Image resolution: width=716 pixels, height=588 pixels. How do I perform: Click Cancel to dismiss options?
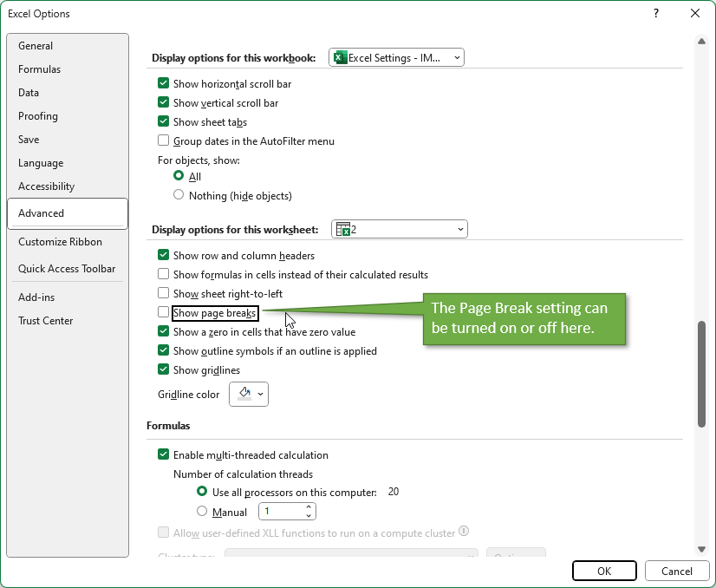pos(676,571)
